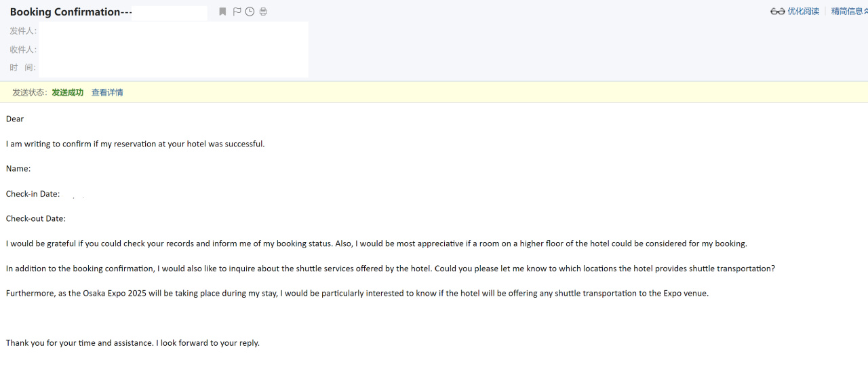Click the Thank you closing sentence
Image resolution: width=868 pixels, height=375 pixels.
(x=133, y=343)
